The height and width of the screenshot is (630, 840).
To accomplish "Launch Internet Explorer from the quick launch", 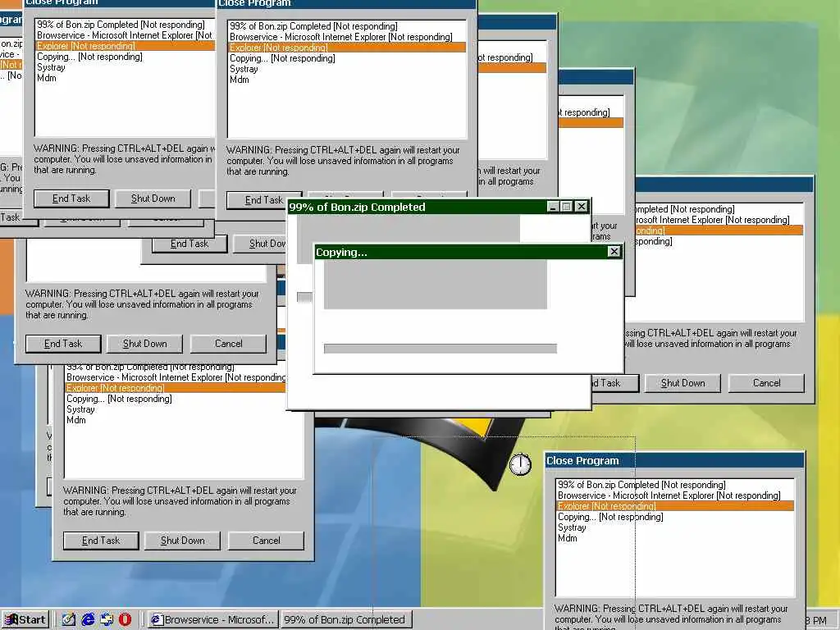I will click(87, 620).
